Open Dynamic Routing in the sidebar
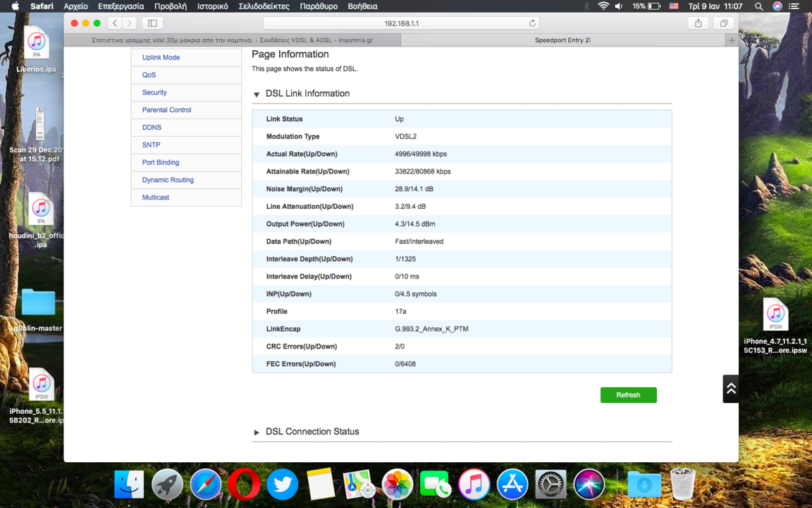This screenshot has width=812, height=508. [x=168, y=180]
